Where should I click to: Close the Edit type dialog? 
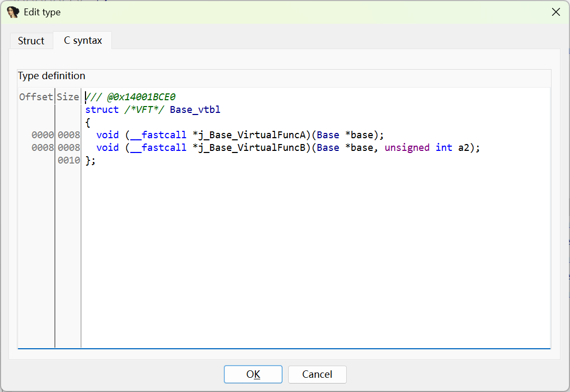pyautogui.click(x=556, y=12)
